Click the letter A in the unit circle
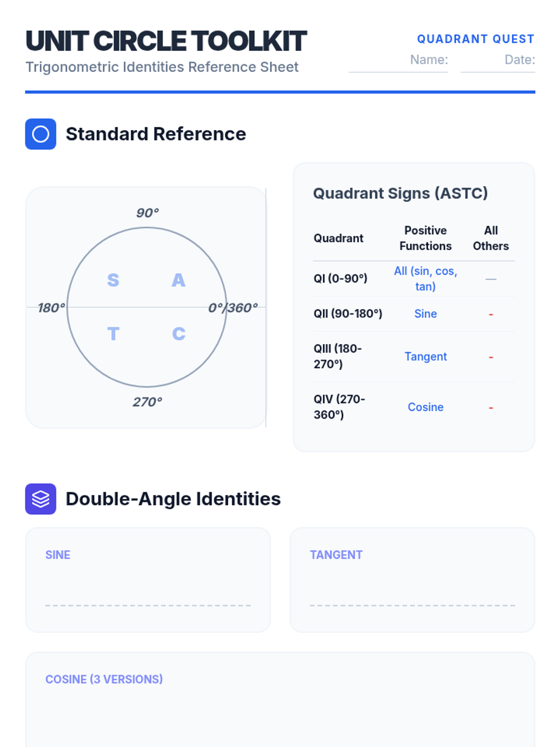560x747 pixels. (178, 280)
